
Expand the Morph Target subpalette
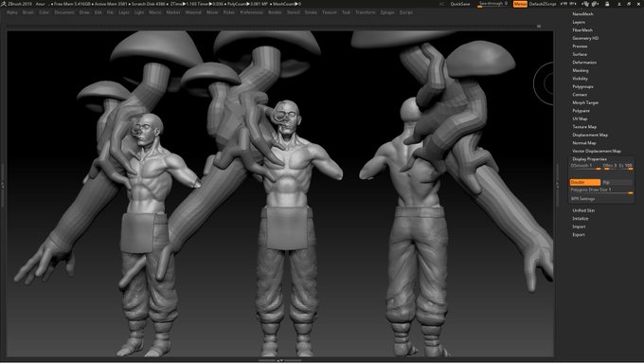(x=585, y=102)
